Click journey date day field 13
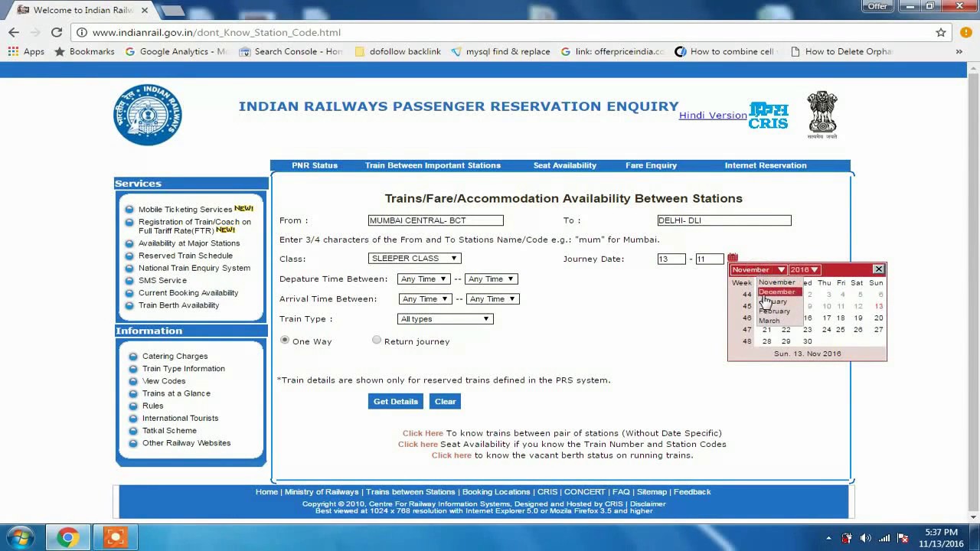Screen dimensions: 980x551 pyautogui.click(x=671, y=259)
